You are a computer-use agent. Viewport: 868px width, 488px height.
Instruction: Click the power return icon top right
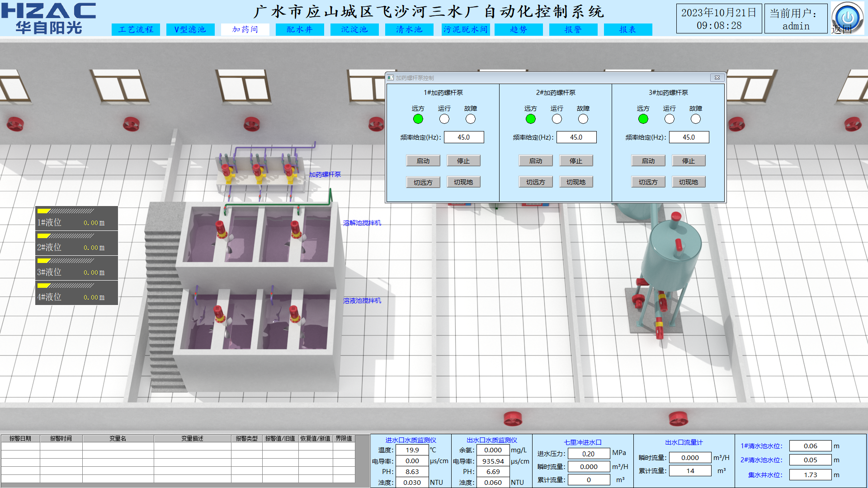pyautogui.click(x=847, y=18)
